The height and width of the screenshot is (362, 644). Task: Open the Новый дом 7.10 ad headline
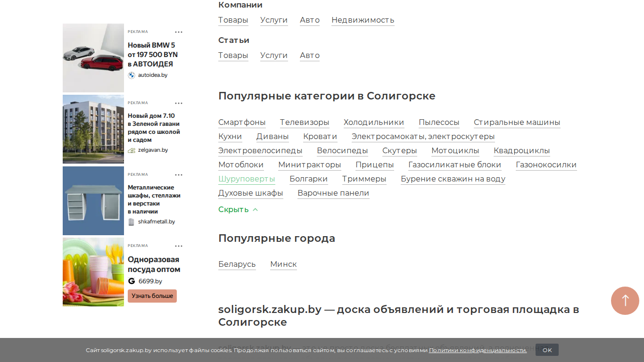click(154, 128)
